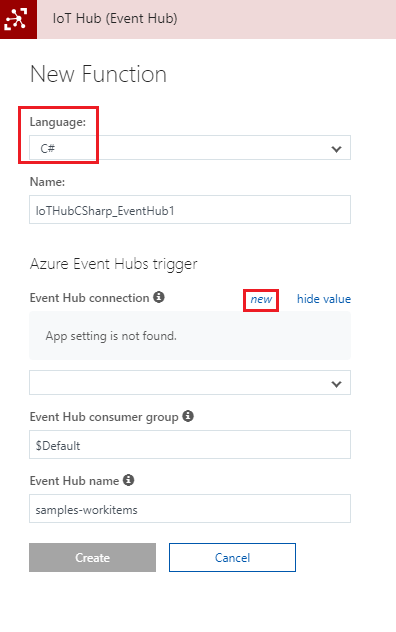This screenshot has height=632, width=396.
Task: Click the 'new' connection link
Action: point(261,299)
